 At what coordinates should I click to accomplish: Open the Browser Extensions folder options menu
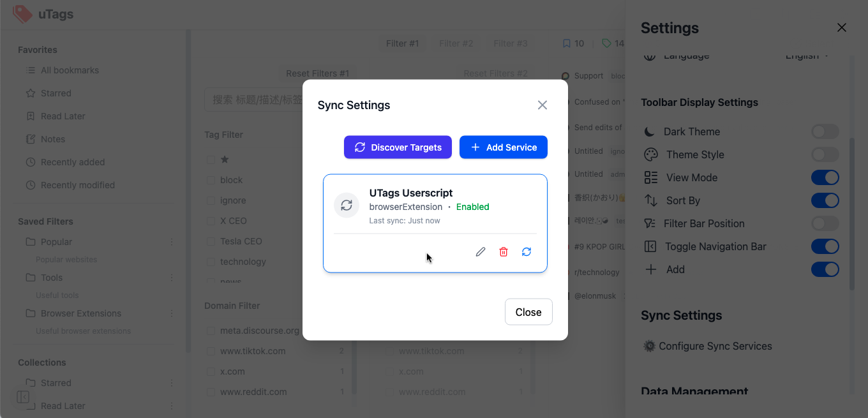[x=172, y=313]
